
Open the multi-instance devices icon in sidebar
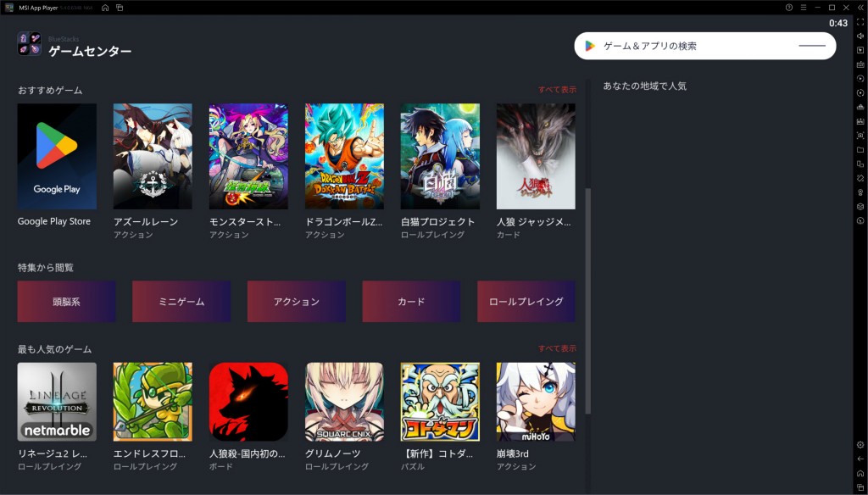tap(860, 164)
